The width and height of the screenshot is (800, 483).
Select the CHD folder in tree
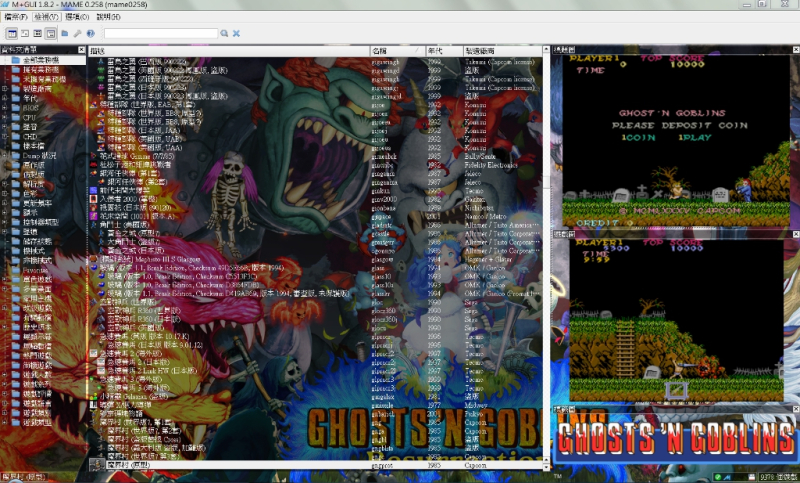(x=30, y=136)
